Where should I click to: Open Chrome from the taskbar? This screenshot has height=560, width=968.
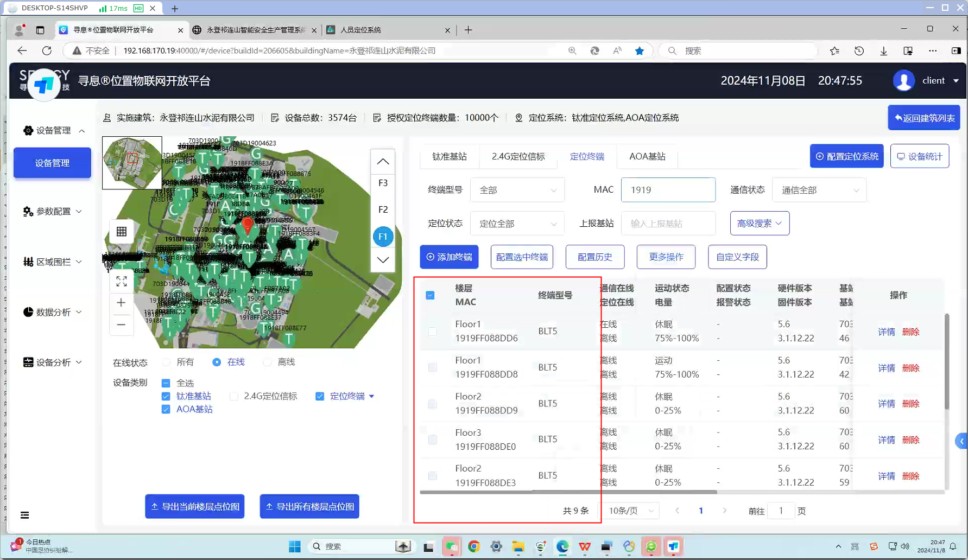(x=474, y=546)
